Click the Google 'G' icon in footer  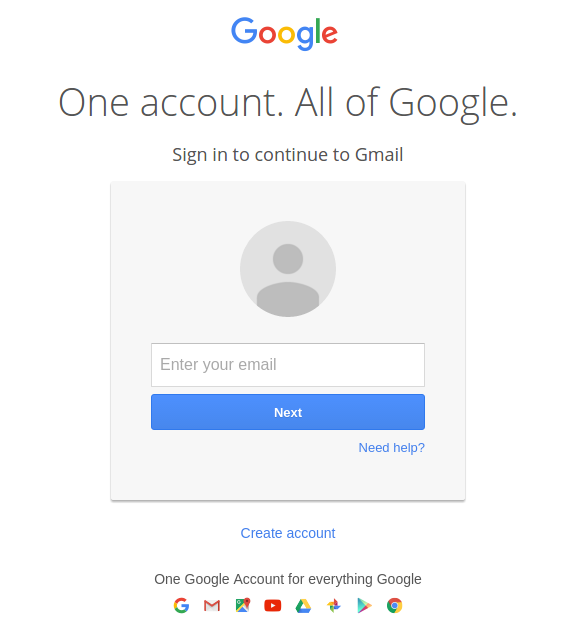click(x=181, y=605)
